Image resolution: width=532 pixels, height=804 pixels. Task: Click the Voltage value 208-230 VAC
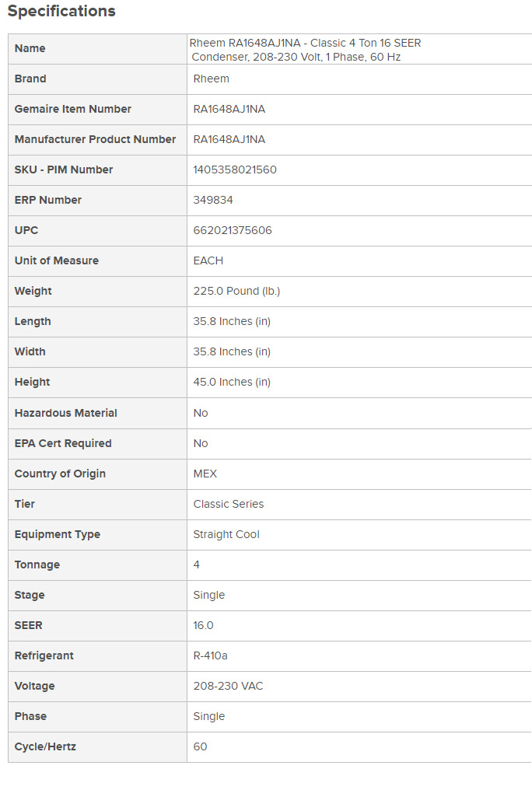pos(229,686)
